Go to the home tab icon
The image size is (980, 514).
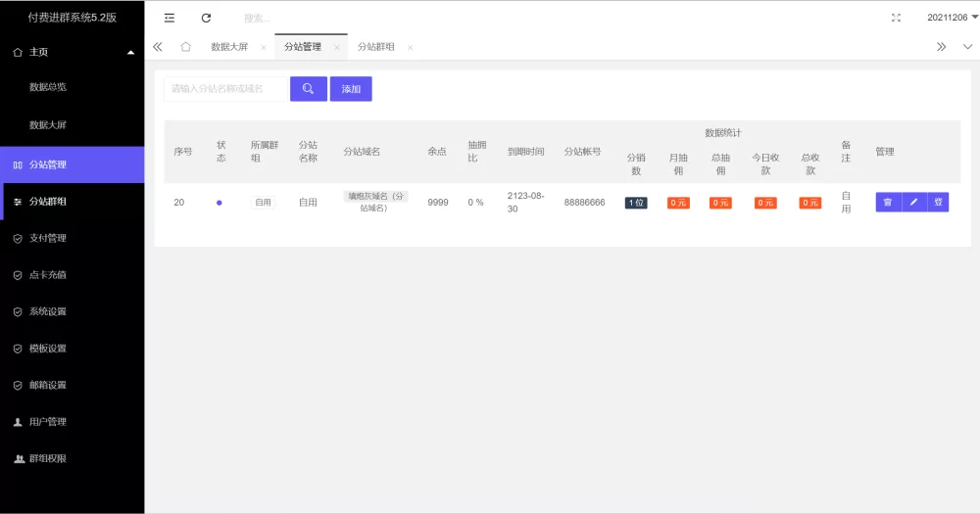[x=185, y=47]
